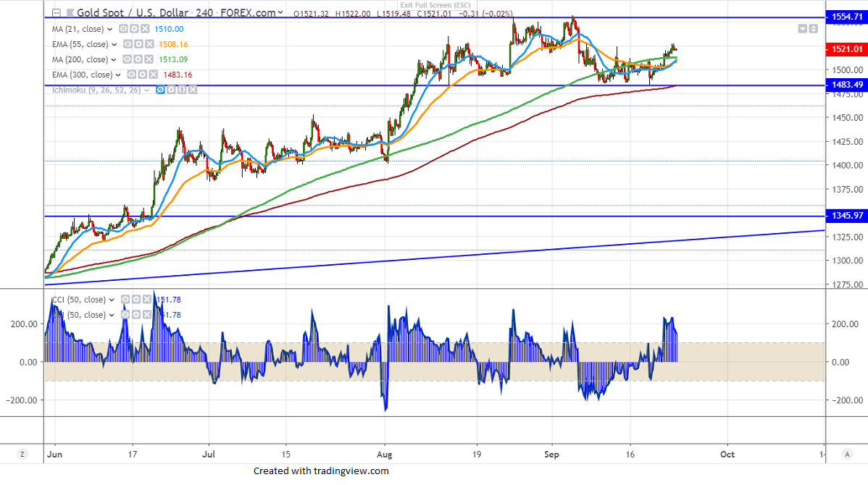Click the red 1521.01 current price label

tap(846, 49)
